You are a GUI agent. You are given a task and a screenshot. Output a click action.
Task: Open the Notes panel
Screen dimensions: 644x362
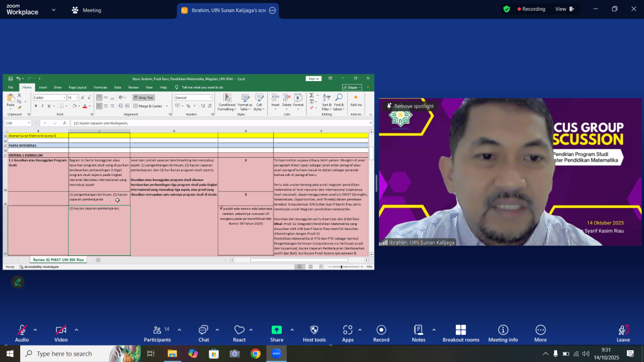click(418, 332)
